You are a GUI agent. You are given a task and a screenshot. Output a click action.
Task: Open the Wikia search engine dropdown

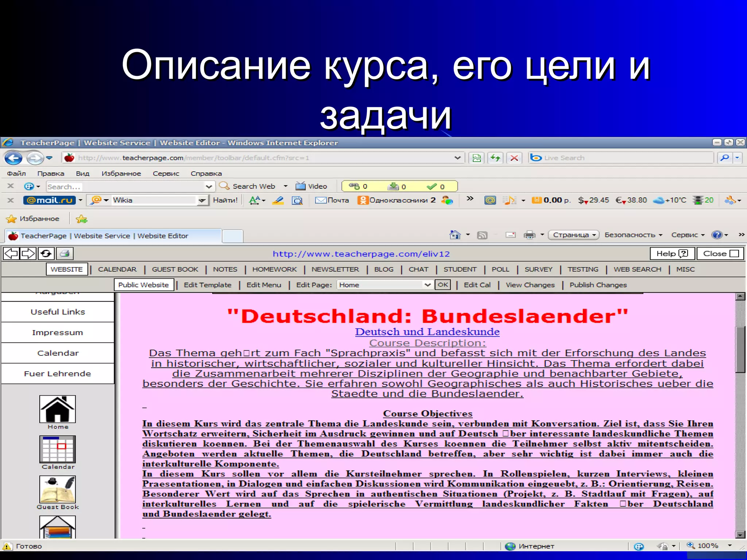[202, 200]
